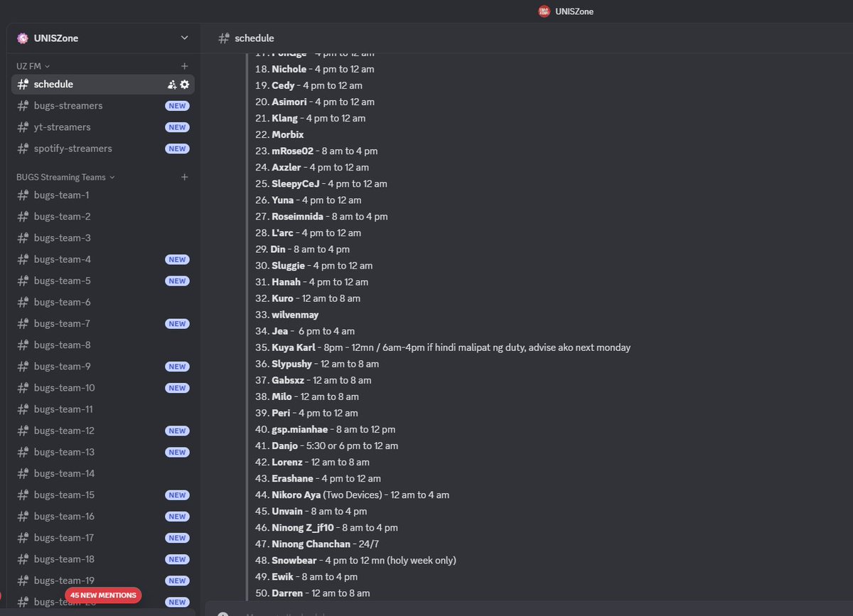Switch to the bugs-team-14 channel
Viewport: 853px width, 616px height.
[x=103, y=473]
